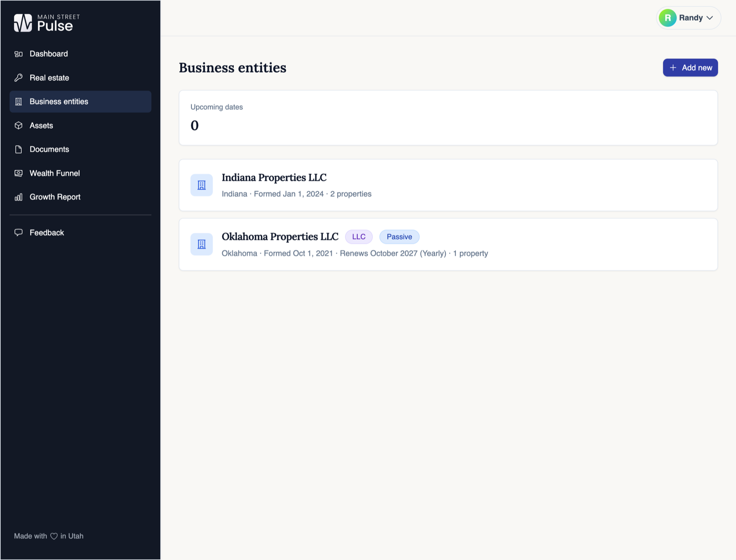Click the Add new button label
This screenshot has height=560, width=736.
click(697, 68)
